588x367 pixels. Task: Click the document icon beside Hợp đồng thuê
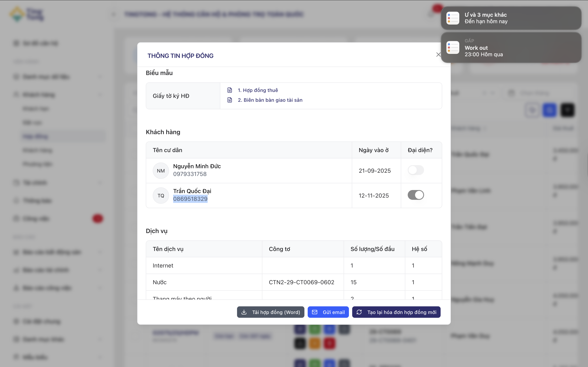(230, 90)
